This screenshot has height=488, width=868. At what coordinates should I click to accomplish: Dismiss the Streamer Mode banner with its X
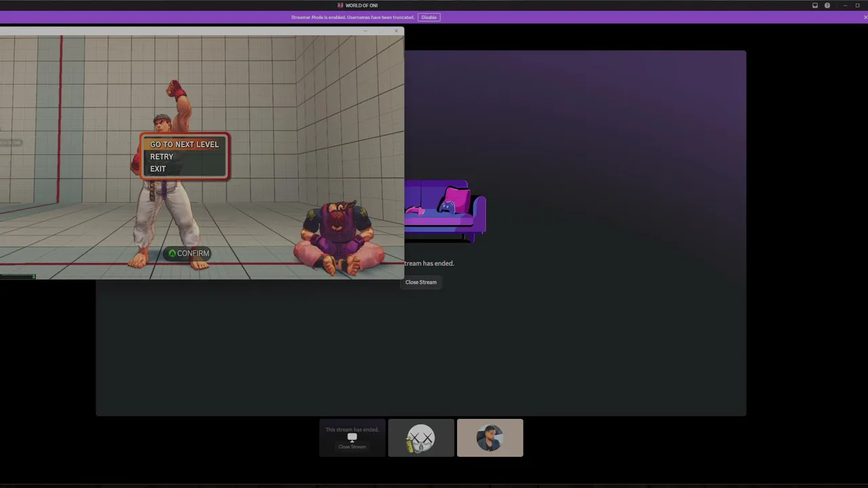[866, 17]
